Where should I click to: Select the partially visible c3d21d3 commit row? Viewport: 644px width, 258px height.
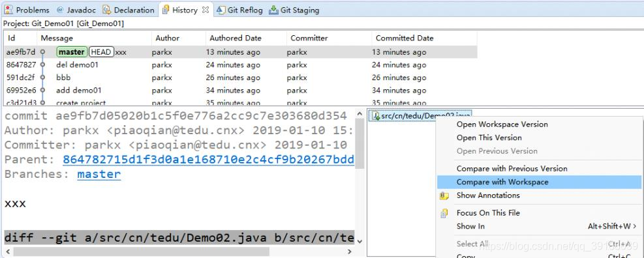coord(240,102)
